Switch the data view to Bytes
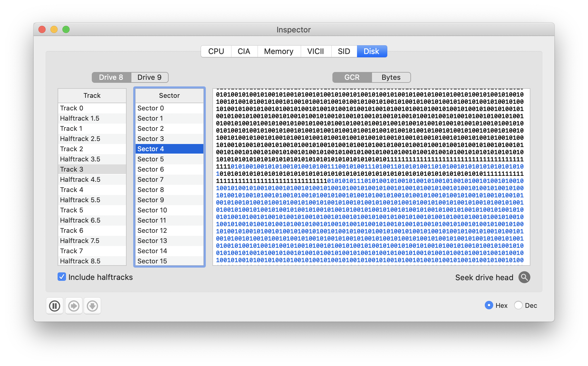This screenshot has width=588, height=366. click(x=391, y=77)
